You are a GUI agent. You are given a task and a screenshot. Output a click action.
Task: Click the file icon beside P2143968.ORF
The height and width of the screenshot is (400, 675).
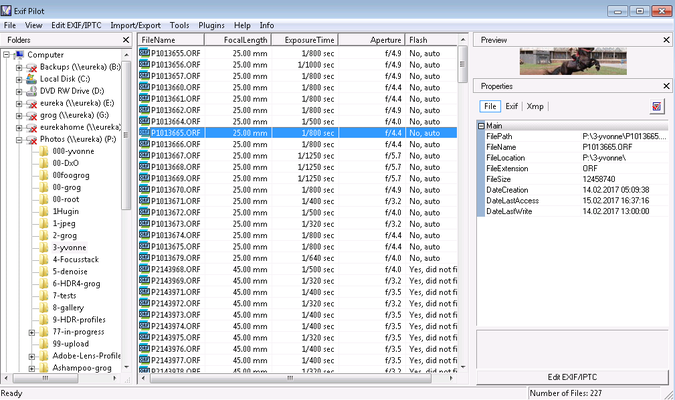[x=145, y=269]
